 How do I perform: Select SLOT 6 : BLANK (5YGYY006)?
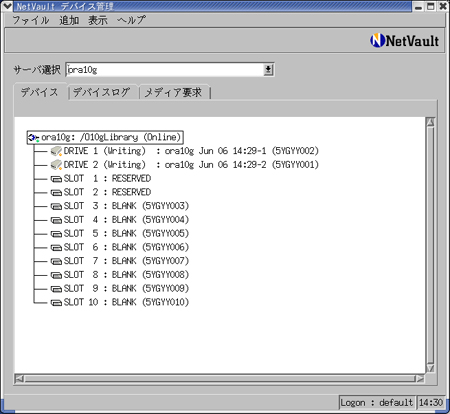[x=126, y=247]
